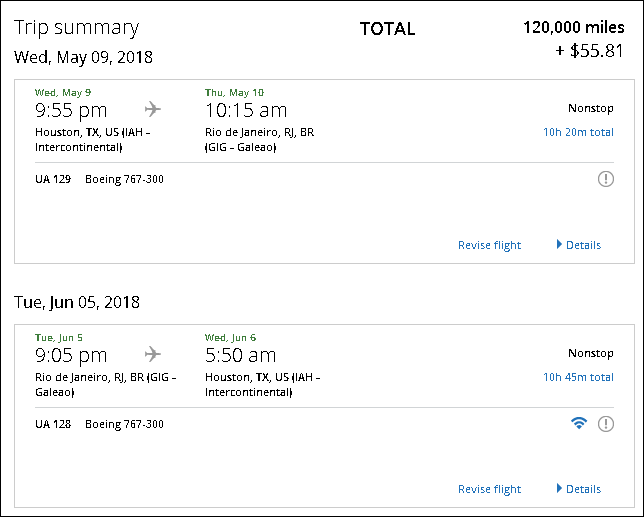Select flight number UA 129
The height and width of the screenshot is (517, 644).
(53, 180)
